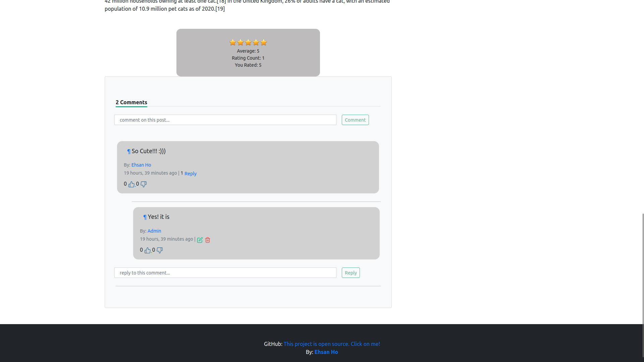
Task: Select the 2 Comments section tab
Action: 131,102
